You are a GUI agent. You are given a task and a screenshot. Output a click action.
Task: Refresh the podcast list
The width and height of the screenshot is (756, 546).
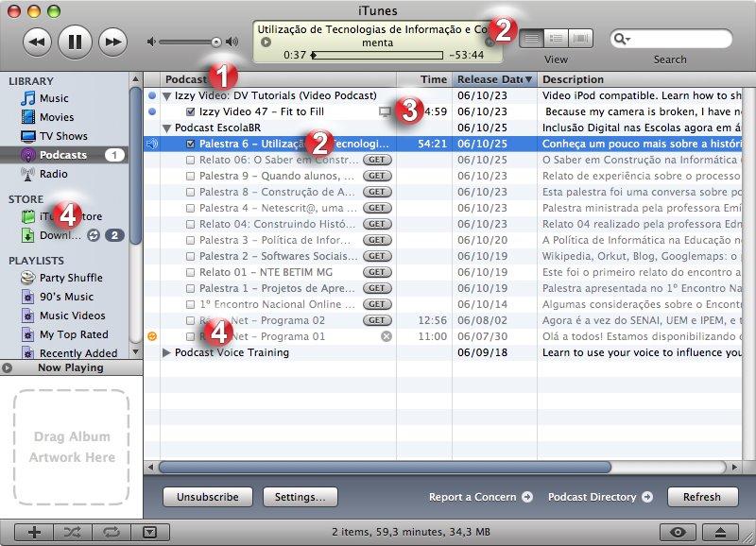[x=702, y=497]
